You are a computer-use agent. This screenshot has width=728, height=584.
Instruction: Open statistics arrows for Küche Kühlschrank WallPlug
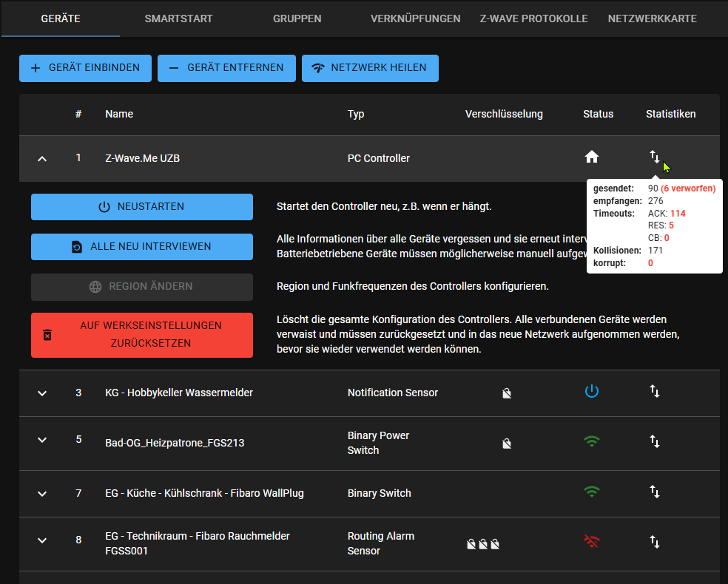655,492
